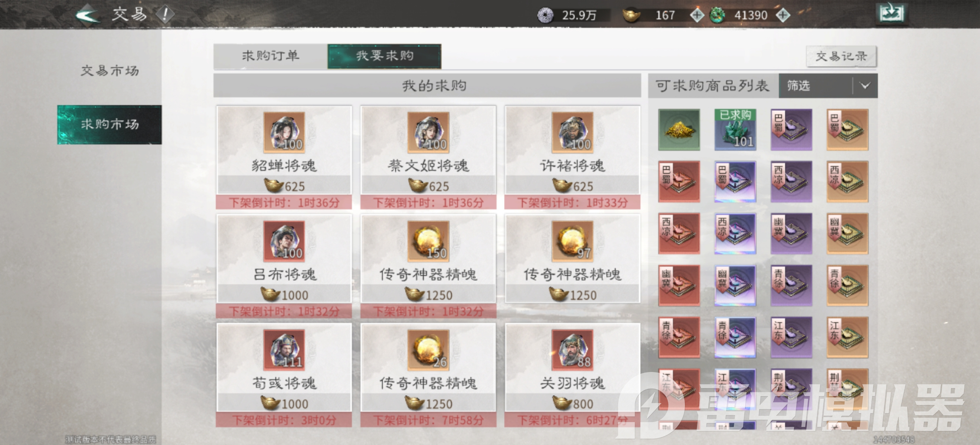
Task: Select the purple 巴蜀 map item in the first row
Action: (x=791, y=129)
